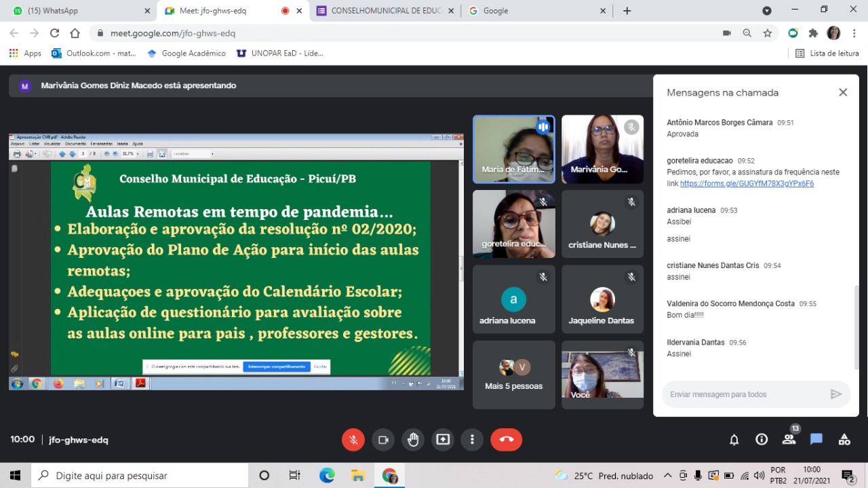Click the notifications bell icon

tap(734, 440)
